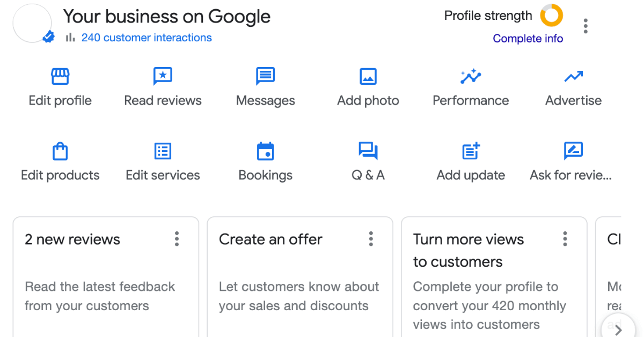Click the verified badge next to business logo
The height and width of the screenshot is (337, 644).
click(x=48, y=37)
